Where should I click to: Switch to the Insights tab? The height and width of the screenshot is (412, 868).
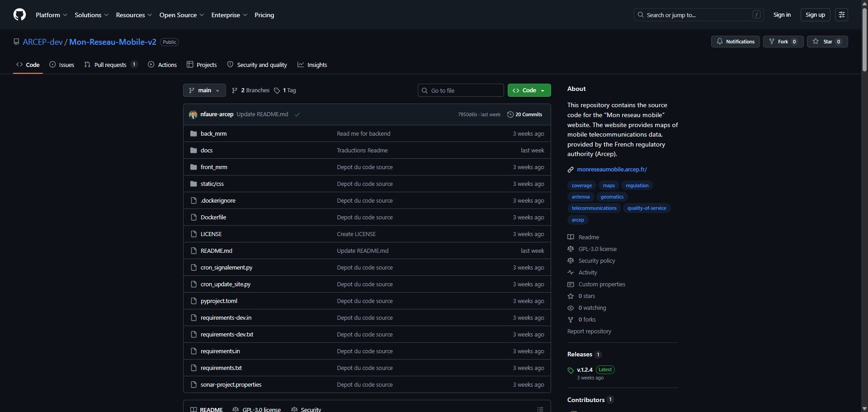[312, 65]
